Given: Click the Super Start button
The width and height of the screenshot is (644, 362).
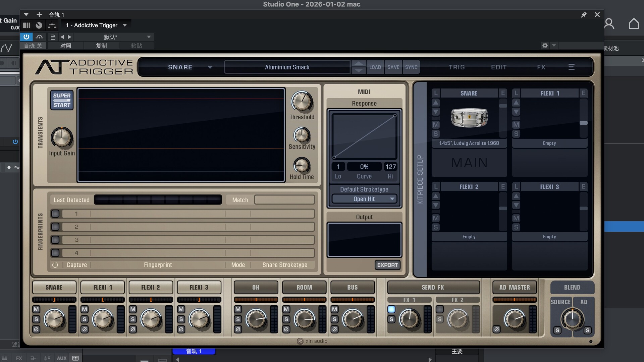Looking at the screenshot, I should point(62,100).
